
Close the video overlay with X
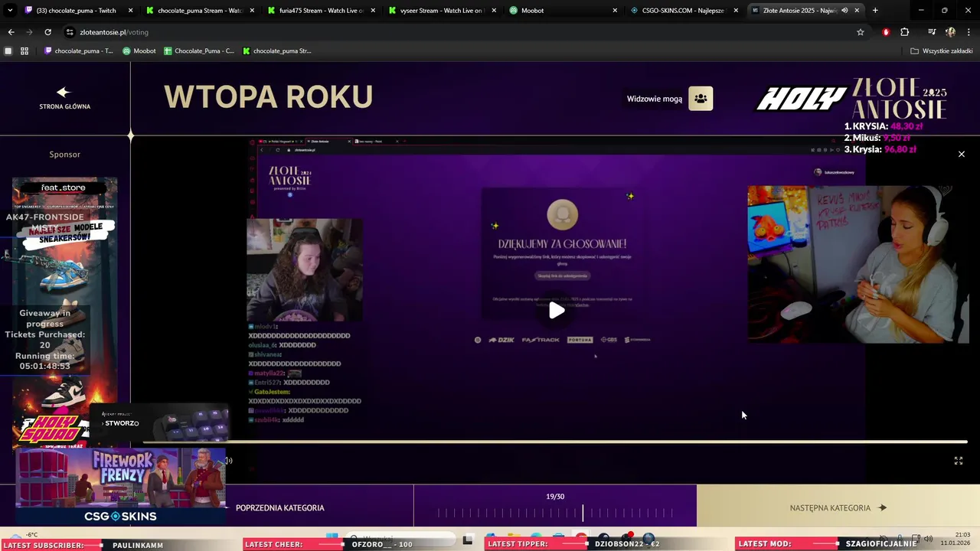pyautogui.click(x=962, y=154)
